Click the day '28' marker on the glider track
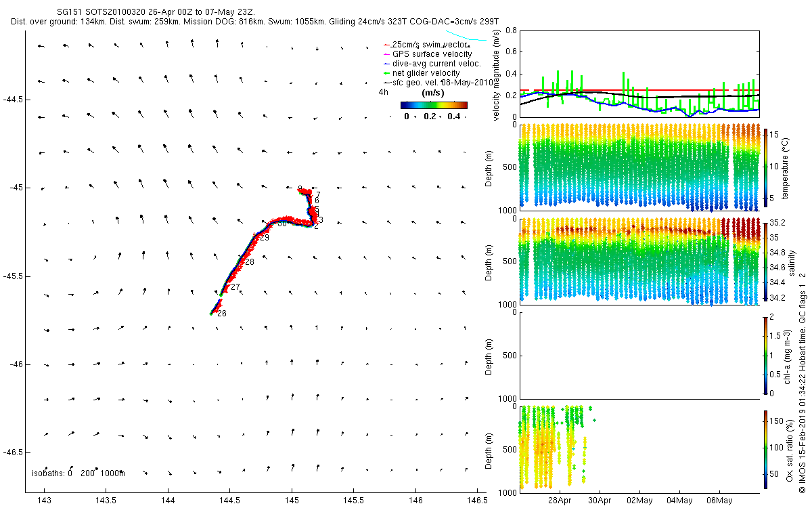 point(250,262)
